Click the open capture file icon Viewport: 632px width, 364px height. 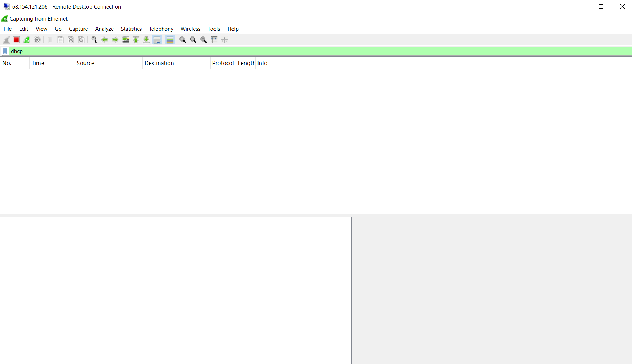pos(50,40)
